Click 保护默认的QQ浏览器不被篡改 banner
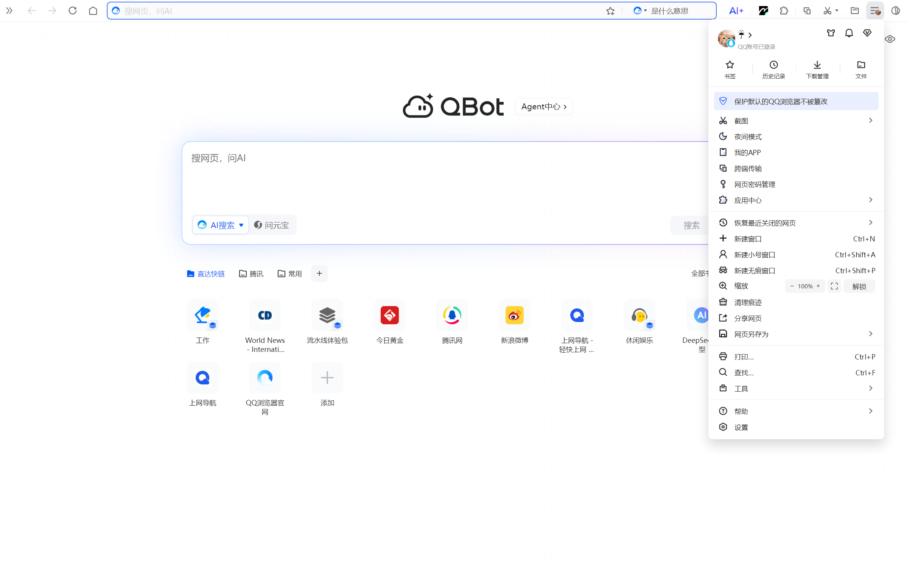The width and height of the screenshot is (907, 588). (x=796, y=101)
